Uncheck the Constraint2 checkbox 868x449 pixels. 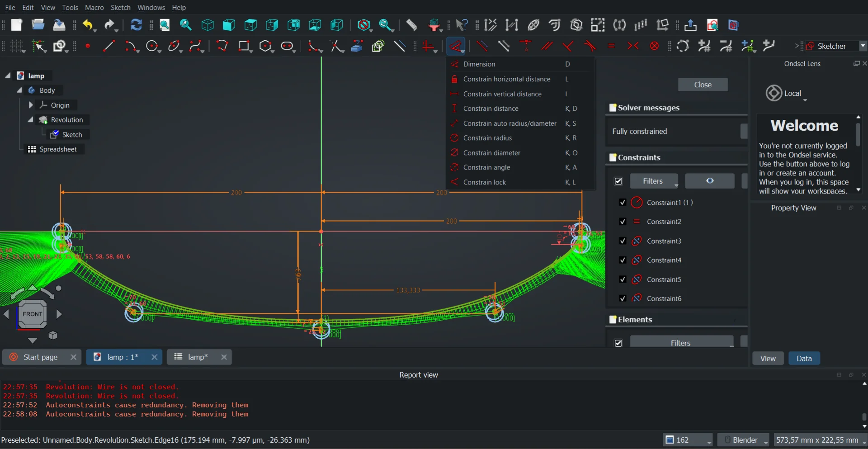click(623, 222)
